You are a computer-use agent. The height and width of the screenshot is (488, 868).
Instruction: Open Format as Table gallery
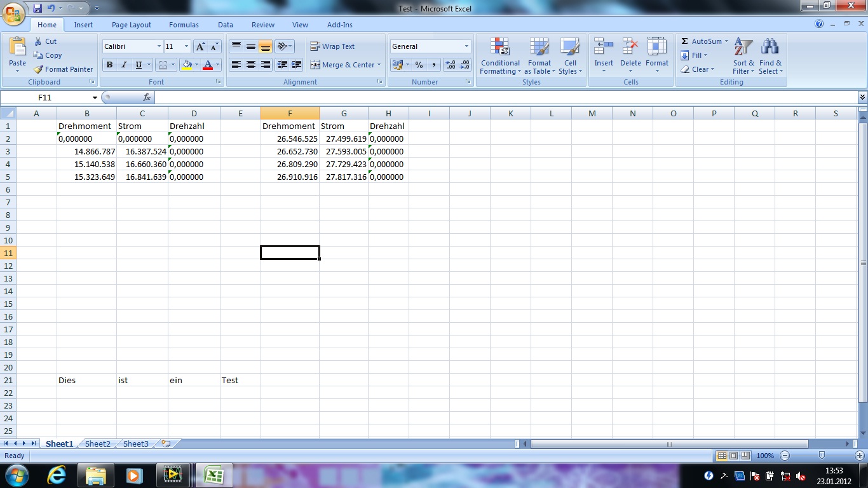point(539,56)
